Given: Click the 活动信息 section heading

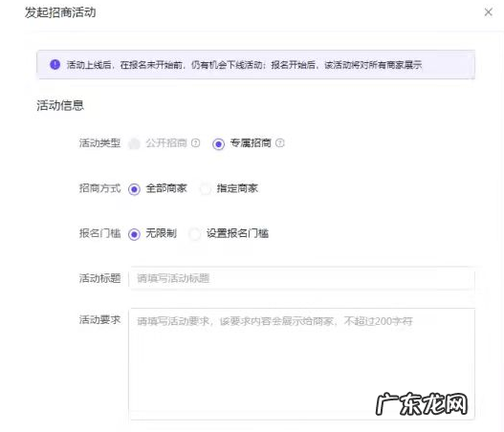Looking at the screenshot, I should pyautogui.click(x=60, y=105).
